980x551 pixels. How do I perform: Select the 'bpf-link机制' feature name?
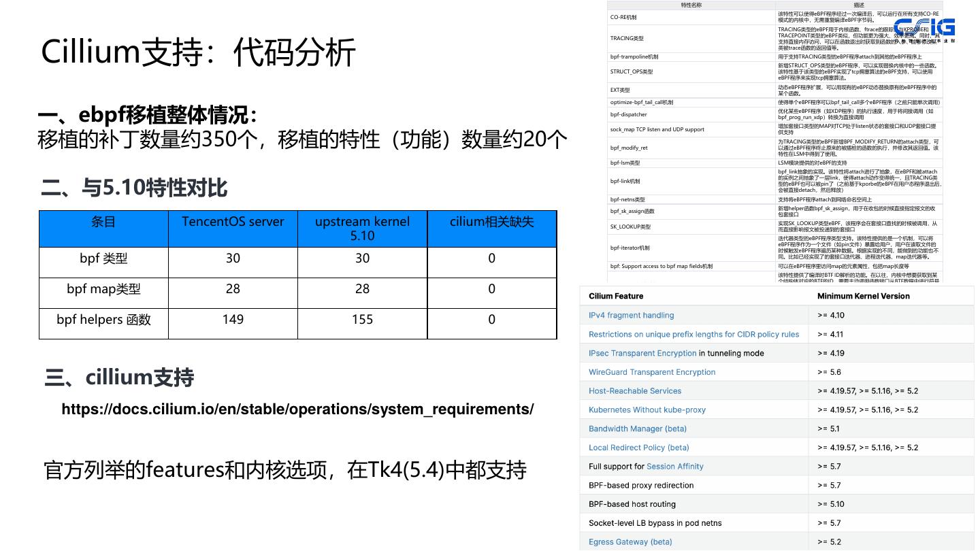click(625, 182)
